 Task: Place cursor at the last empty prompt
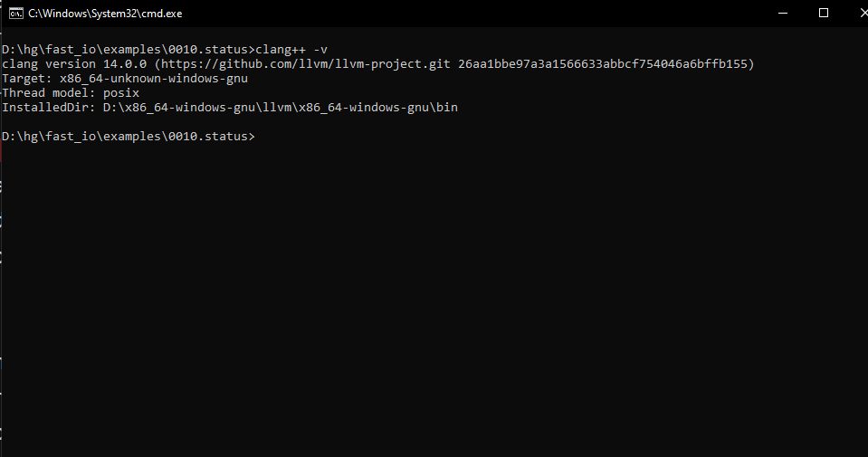(x=259, y=136)
